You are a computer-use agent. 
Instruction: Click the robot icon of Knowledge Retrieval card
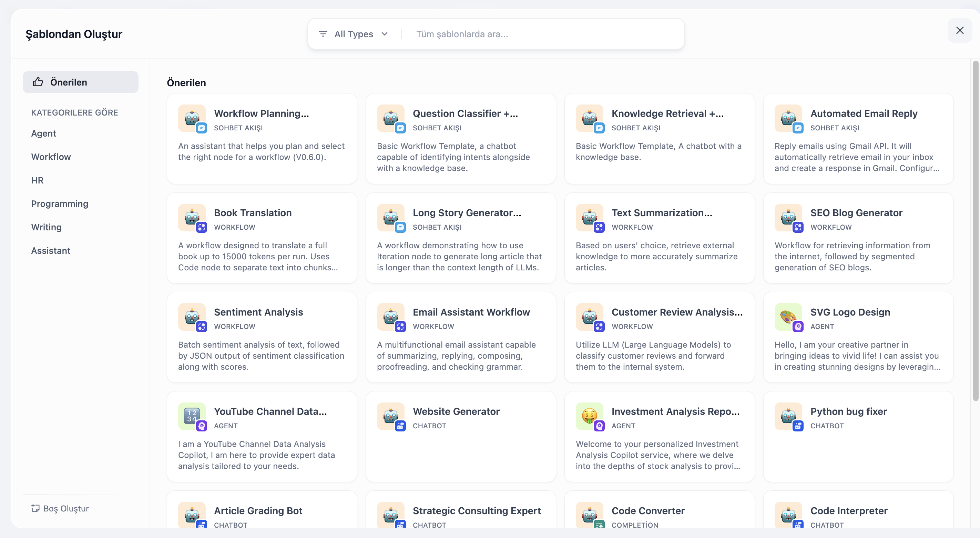589,118
